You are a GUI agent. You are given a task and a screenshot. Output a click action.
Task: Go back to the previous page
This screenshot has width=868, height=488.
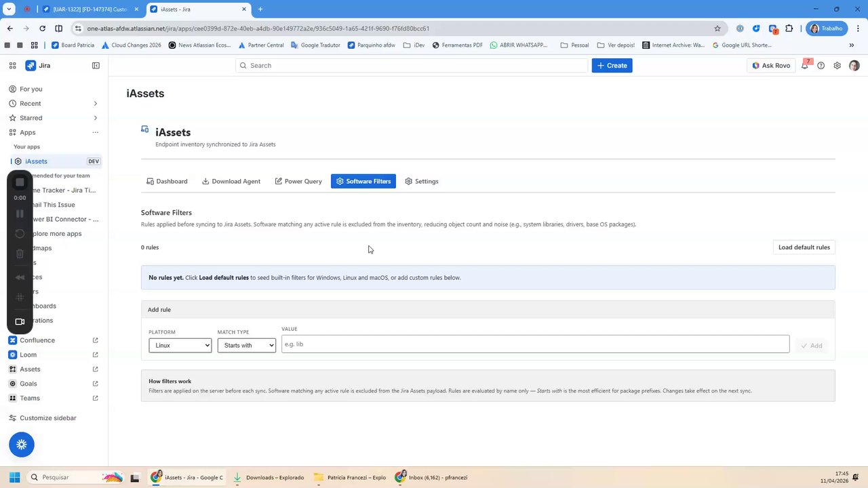pyautogui.click(x=9, y=28)
